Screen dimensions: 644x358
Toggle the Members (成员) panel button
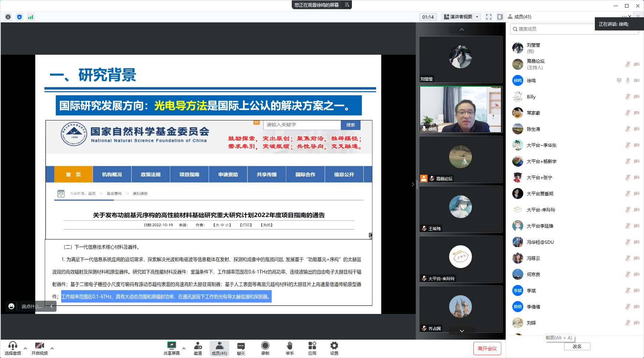219,348
